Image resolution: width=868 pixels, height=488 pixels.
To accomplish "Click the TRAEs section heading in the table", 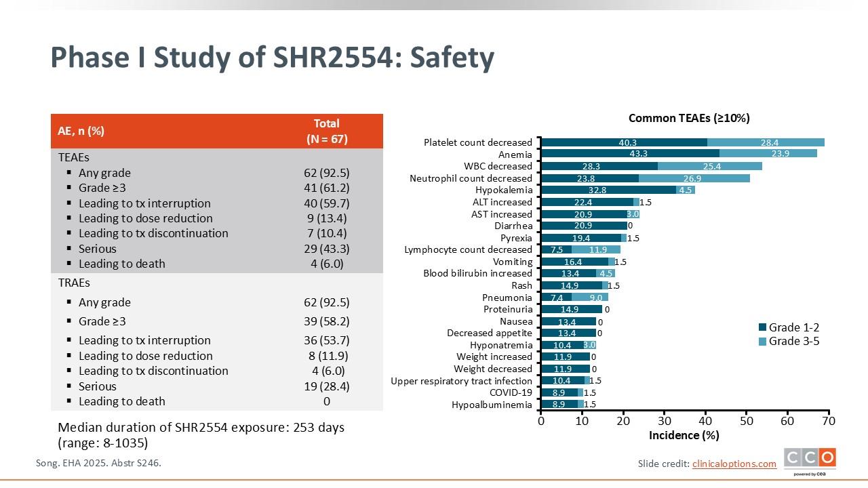I will point(75,283).
